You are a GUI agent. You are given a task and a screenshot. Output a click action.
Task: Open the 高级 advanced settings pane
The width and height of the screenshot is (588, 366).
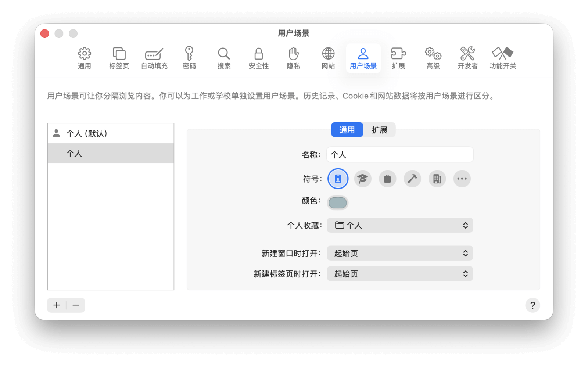pos(433,58)
